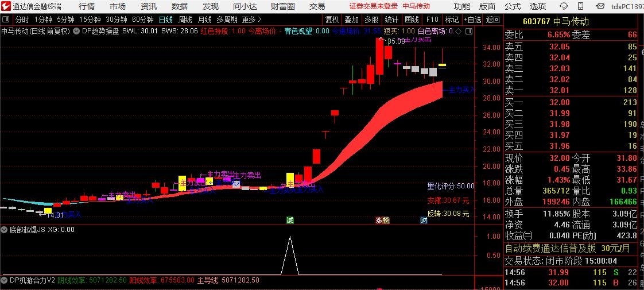The height and width of the screenshot is (290, 644).
Task: Open the 公式 menu
Action: coord(513,6)
